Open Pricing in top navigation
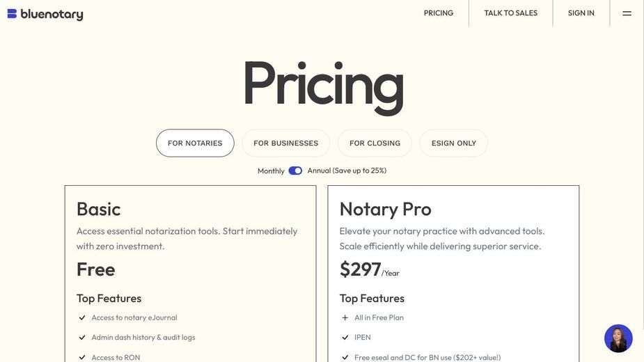The width and height of the screenshot is (644, 362). click(x=439, y=13)
